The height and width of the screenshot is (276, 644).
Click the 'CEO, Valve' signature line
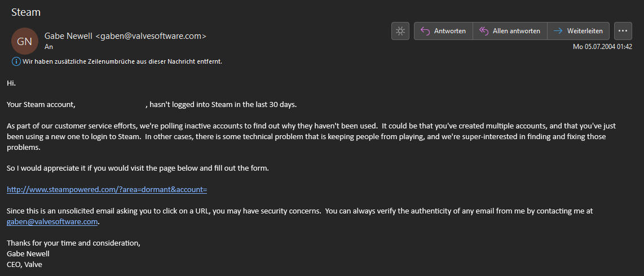point(24,264)
